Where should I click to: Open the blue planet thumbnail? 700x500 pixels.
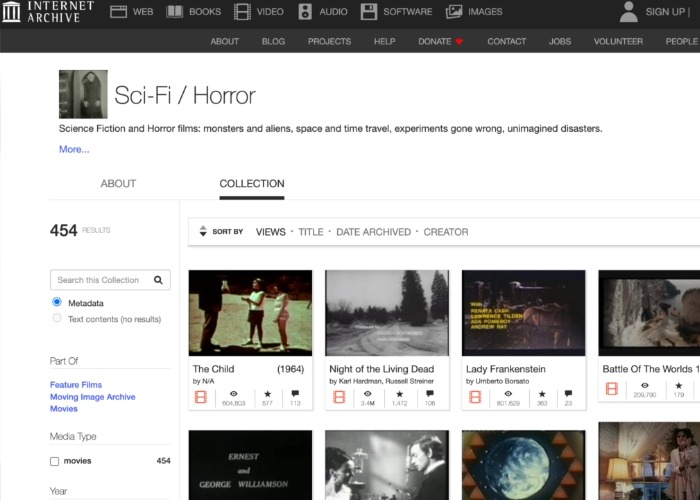point(524,465)
